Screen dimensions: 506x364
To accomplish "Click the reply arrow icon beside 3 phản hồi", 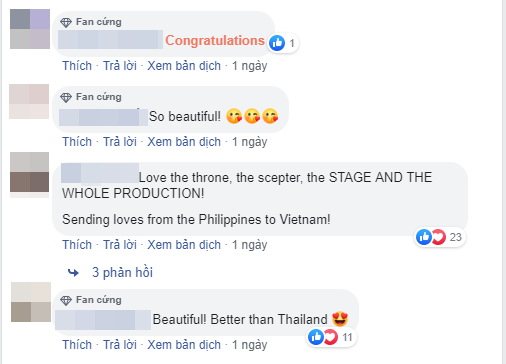I will coord(73,273).
